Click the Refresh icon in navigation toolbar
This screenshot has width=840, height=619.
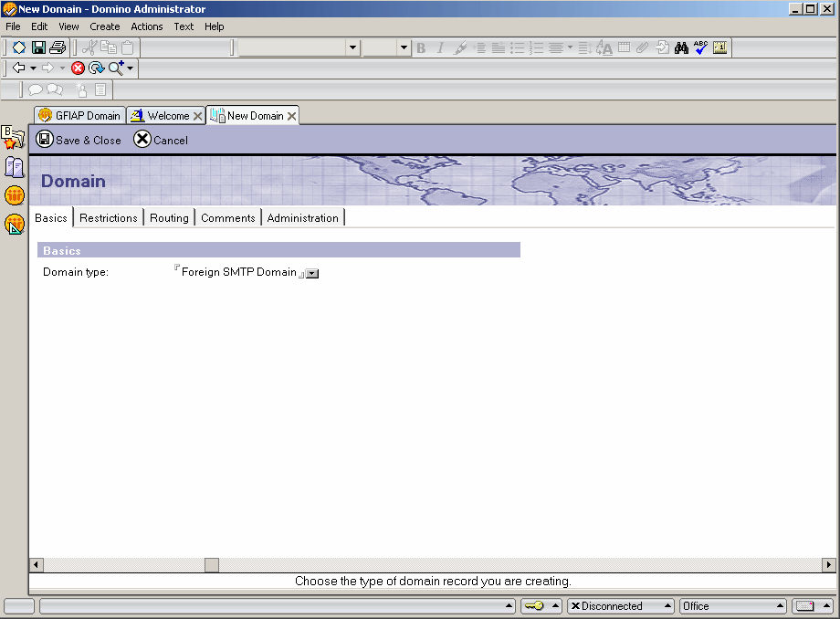pos(96,68)
